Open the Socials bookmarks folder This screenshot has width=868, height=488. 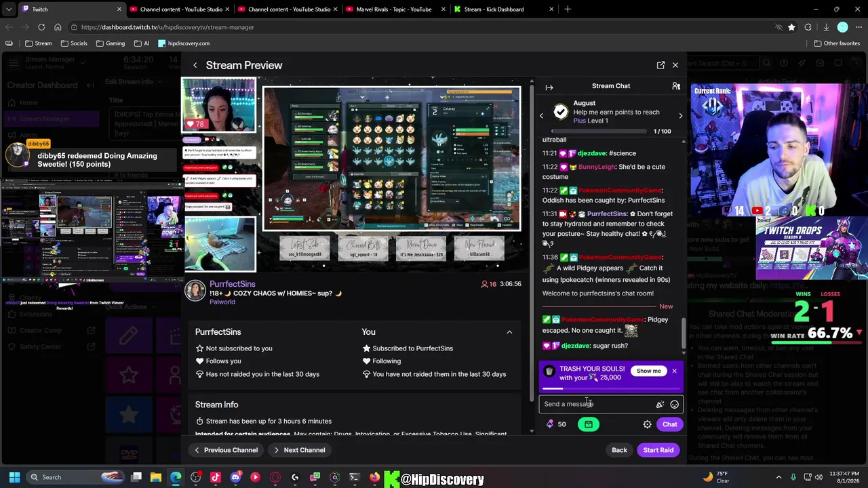pos(74,43)
